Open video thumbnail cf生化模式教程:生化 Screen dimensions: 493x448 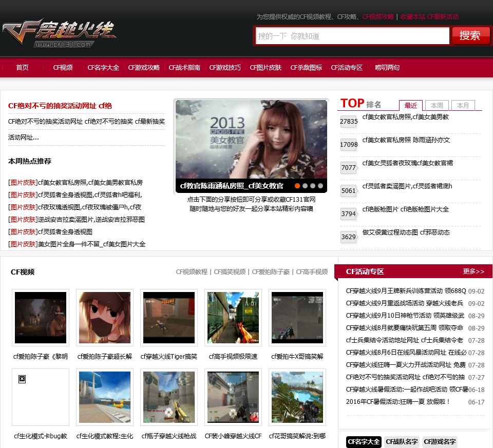coord(105,397)
